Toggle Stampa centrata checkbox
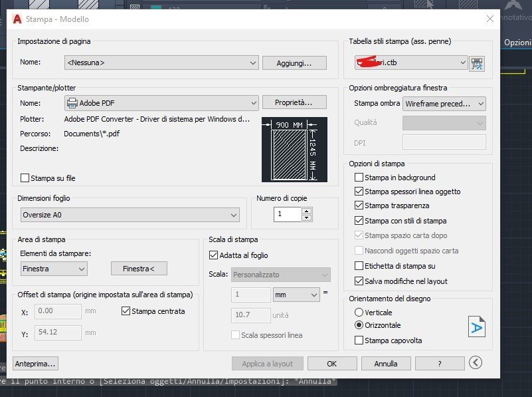 click(x=126, y=311)
